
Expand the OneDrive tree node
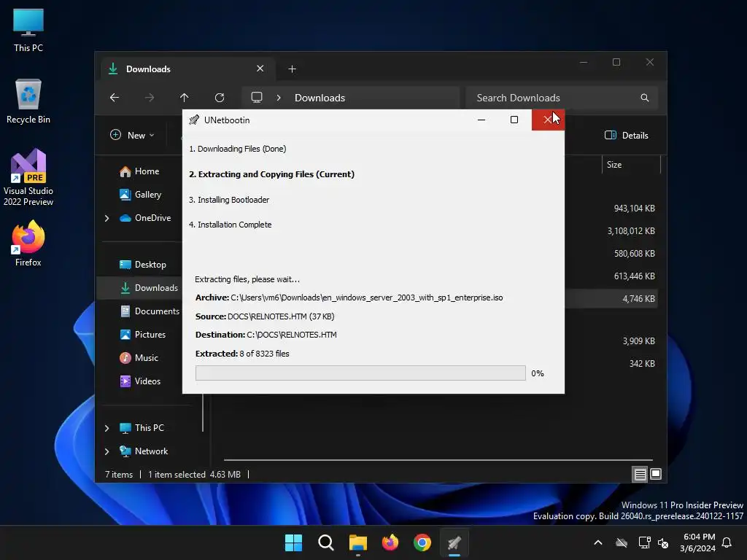(107, 218)
